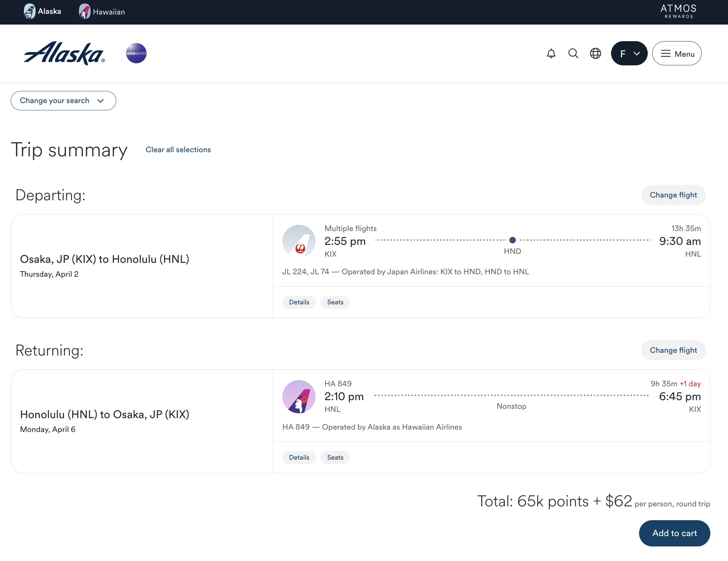Click the Alaska Airlines main logo

click(x=64, y=53)
